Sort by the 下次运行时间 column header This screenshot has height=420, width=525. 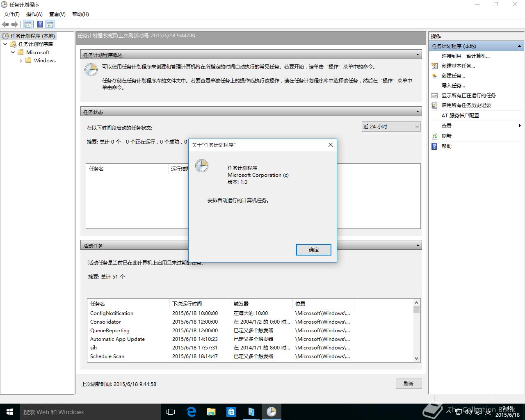tap(200, 304)
